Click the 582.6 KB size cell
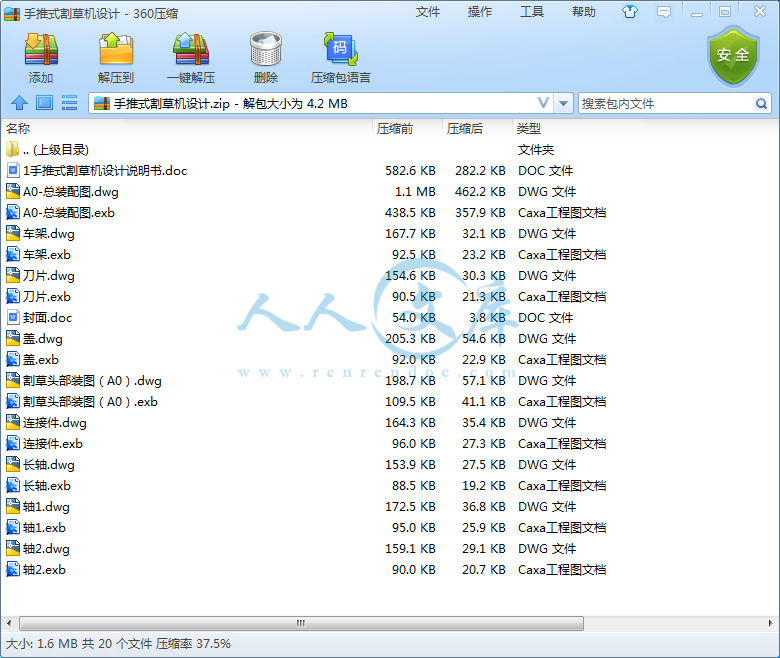This screenshot has width=780, height=658. pyautogui.click(x=410, y=171)
